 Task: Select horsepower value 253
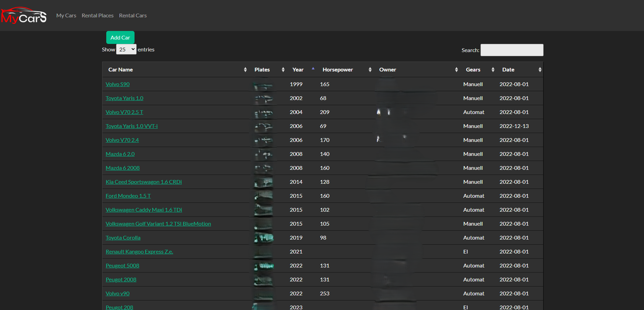[x=325, y=294]
